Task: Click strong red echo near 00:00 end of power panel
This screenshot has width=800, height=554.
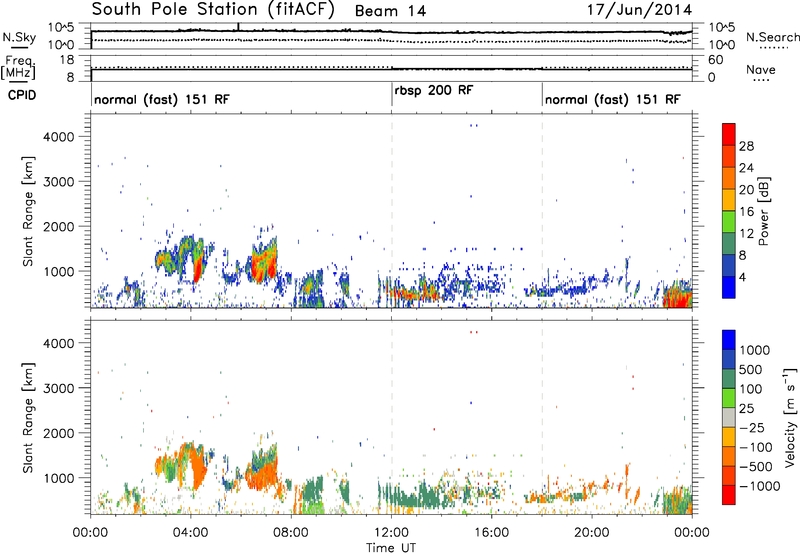Action: (x=677, y=297)
